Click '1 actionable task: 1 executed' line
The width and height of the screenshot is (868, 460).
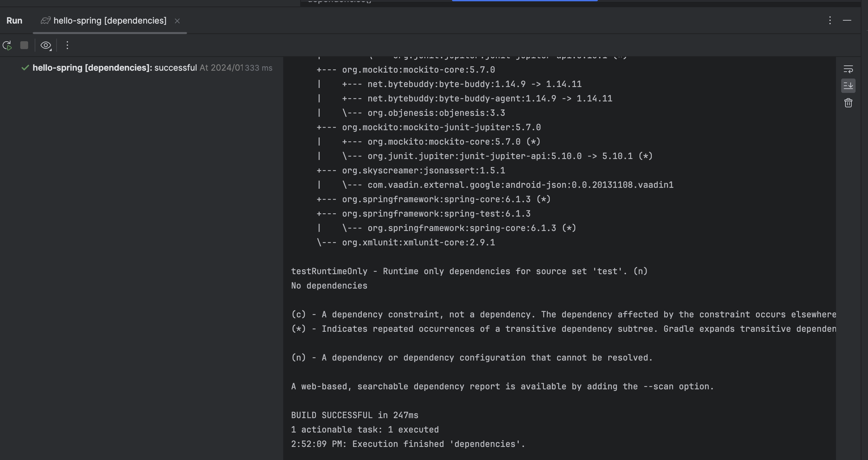coord(365,430)
